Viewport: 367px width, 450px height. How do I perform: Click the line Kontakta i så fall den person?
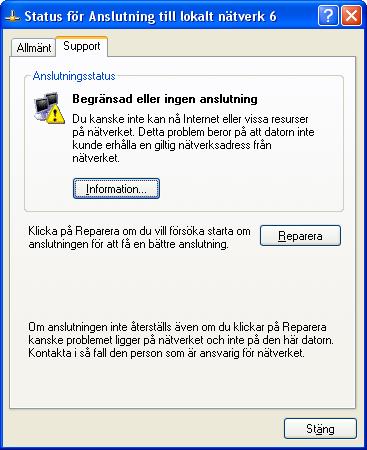[x=166, y=353]
